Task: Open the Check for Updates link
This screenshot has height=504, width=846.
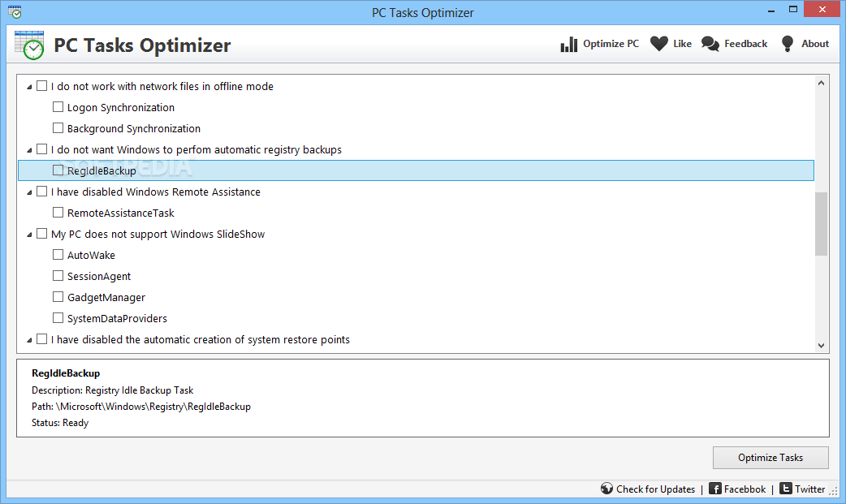Action: [655, 489]
